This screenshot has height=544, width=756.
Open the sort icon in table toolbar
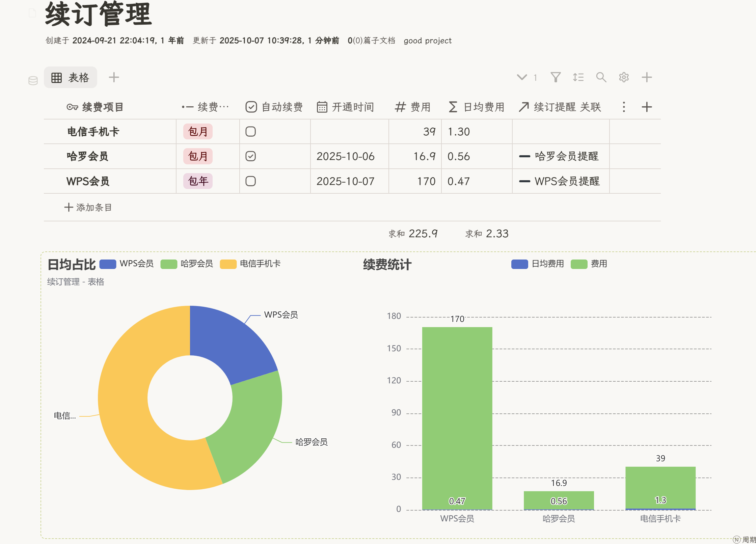[x=578, y=77]
